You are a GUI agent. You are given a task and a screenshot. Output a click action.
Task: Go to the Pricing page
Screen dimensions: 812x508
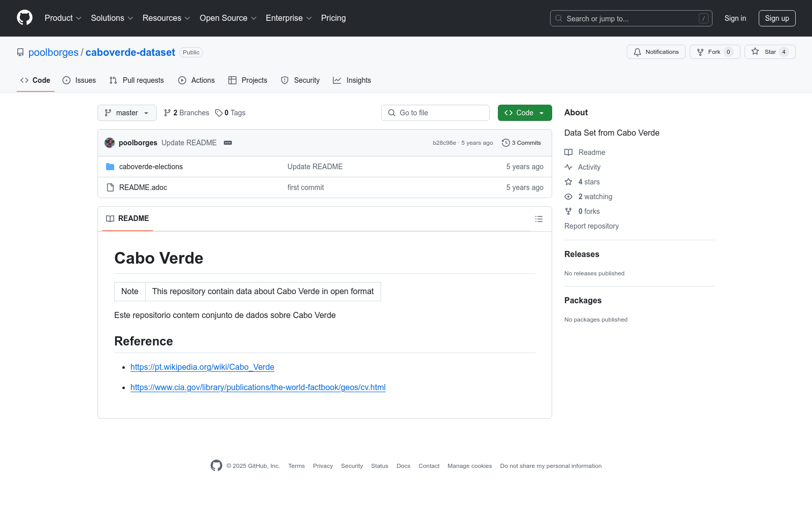coord(333,18)
